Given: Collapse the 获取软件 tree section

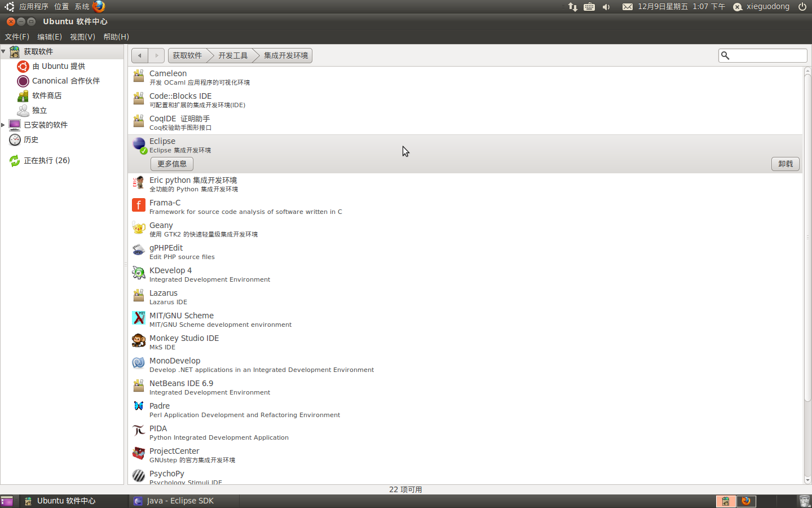Looking at the screenshot, I should click(x=3, y=51).
